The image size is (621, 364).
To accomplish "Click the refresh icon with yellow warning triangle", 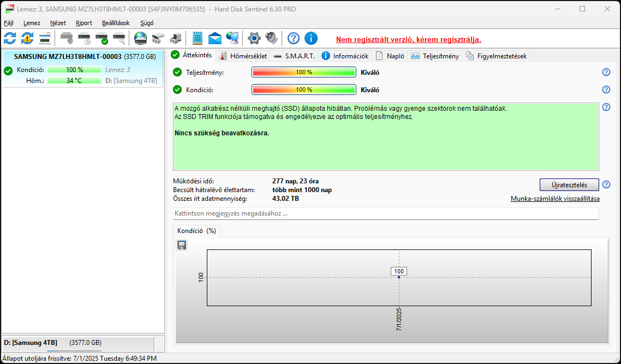I will click(x=27, y=38).
